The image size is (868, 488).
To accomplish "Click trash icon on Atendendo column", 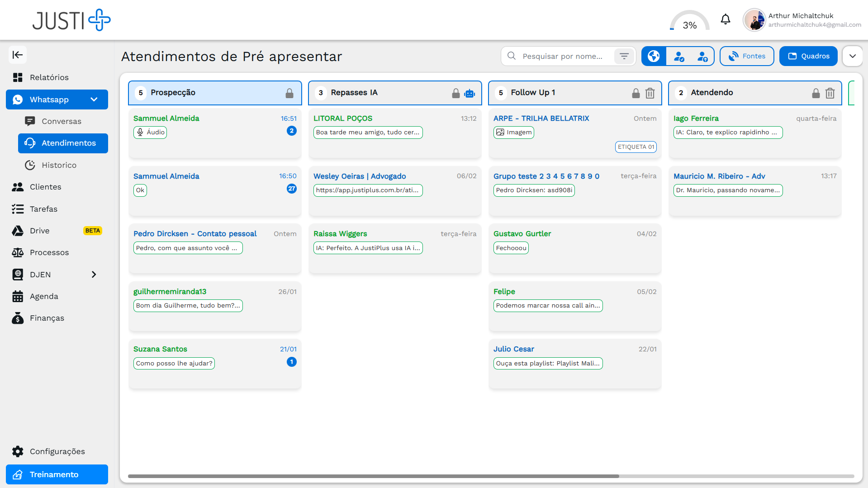I will pos(830,93).
